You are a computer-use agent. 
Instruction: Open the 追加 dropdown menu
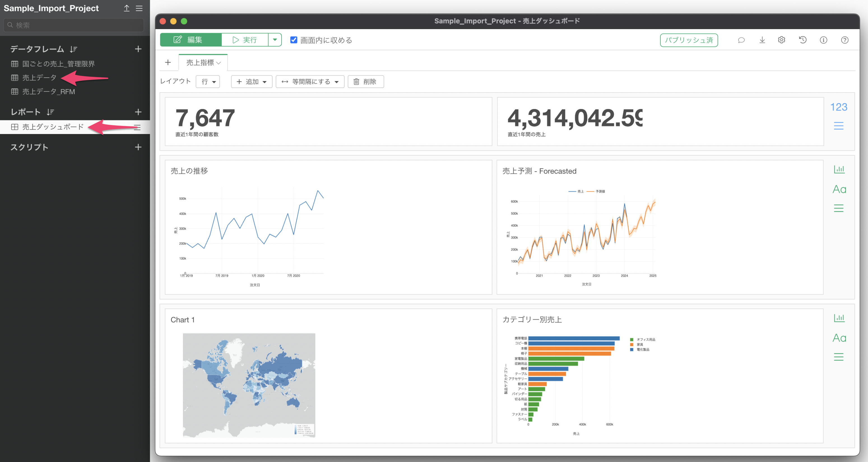[251, 82]
